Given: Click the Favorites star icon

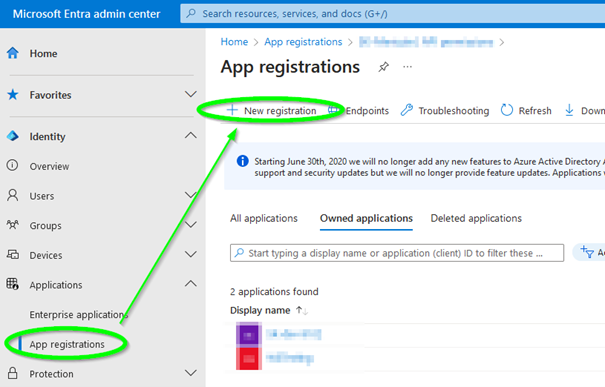Looking at the screenshot, I should pyautogui.click(x=13, y=95).
